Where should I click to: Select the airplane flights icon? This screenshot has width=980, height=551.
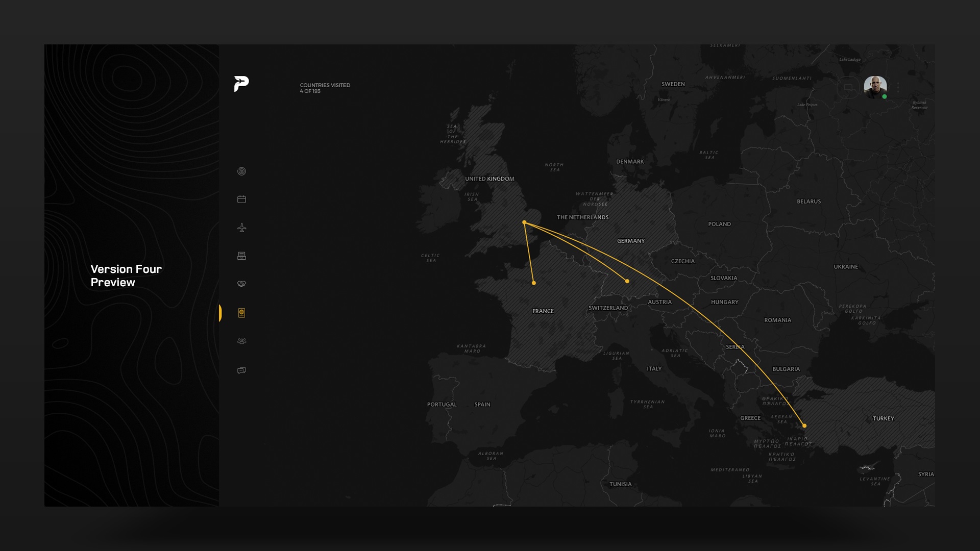coord(241,228)
